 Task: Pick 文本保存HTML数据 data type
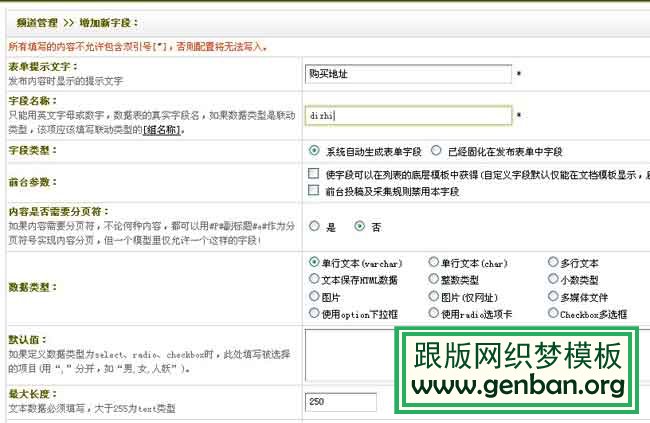coord(314,279)
